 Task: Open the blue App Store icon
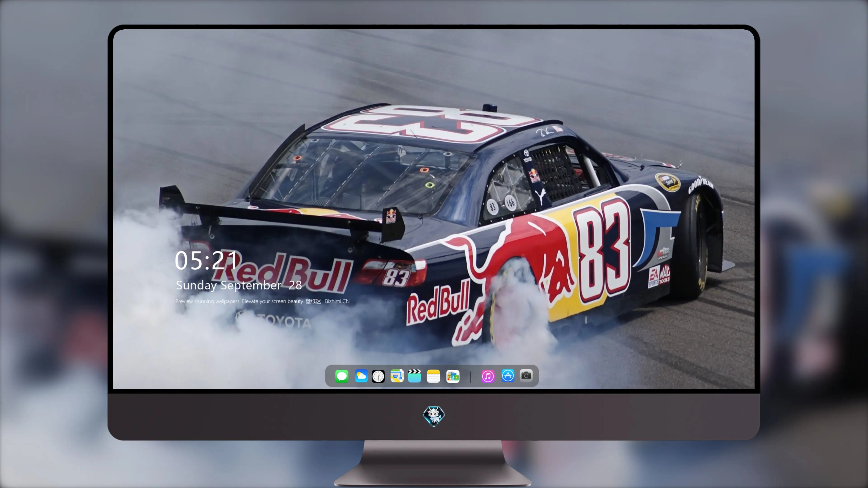click(508, 376)
